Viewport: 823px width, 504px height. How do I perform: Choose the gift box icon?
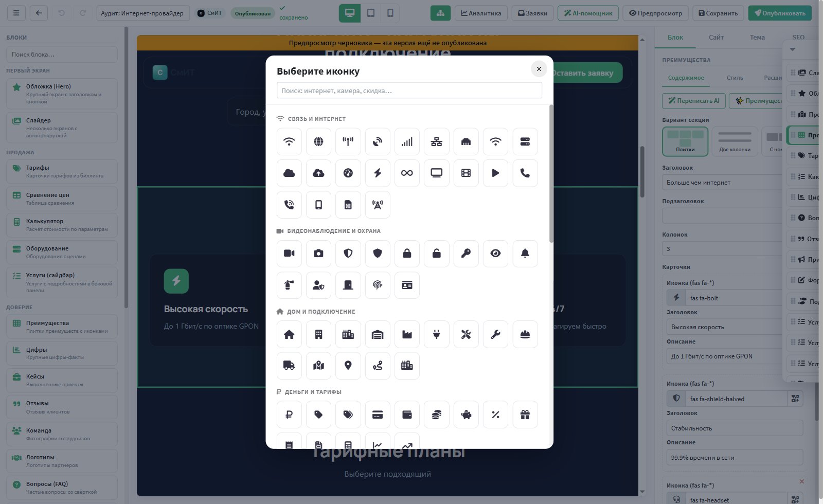point(525,415)
